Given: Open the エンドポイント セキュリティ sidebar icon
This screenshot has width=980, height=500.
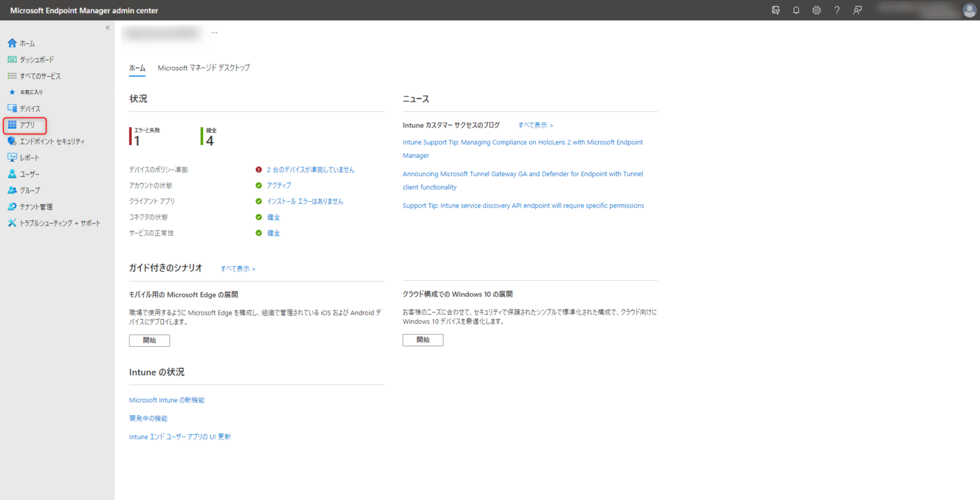Looking at the screenshot, I should click(x=12, y=141).
